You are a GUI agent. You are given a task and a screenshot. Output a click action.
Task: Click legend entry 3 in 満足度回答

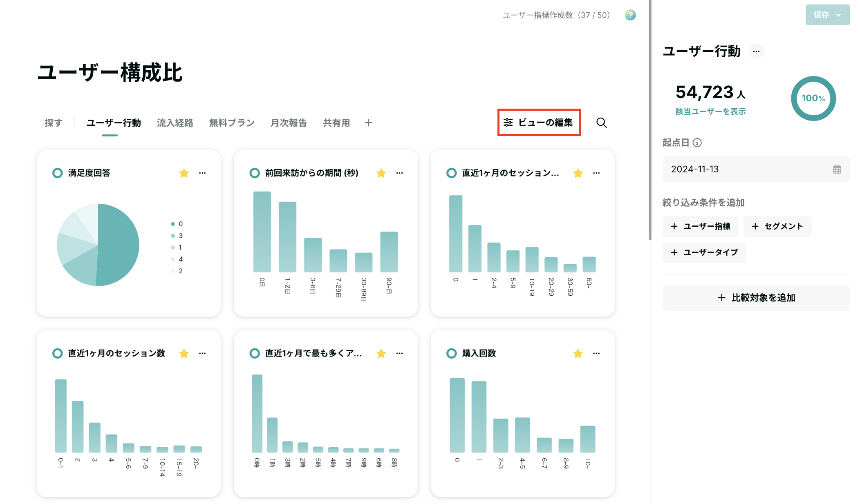pyautogui.click(x=177, y=236)
